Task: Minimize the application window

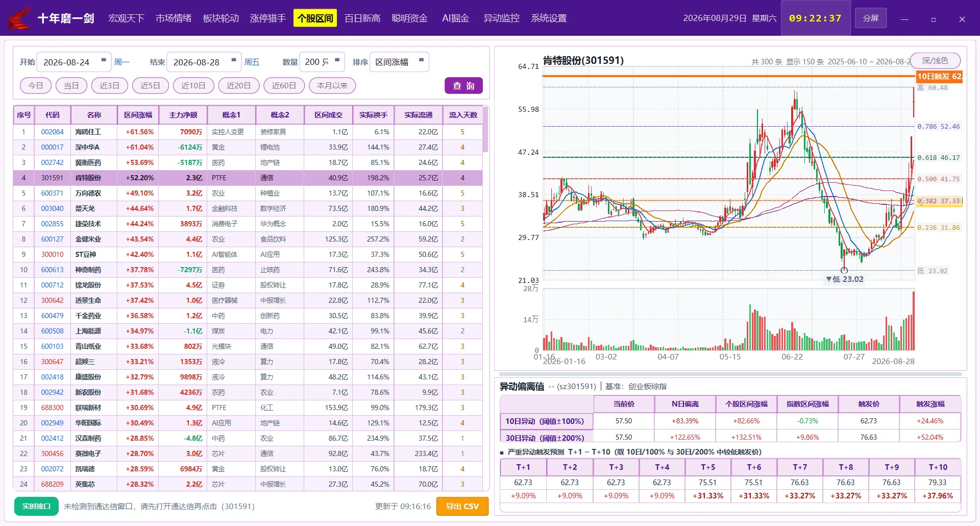Action: point(904,19)
